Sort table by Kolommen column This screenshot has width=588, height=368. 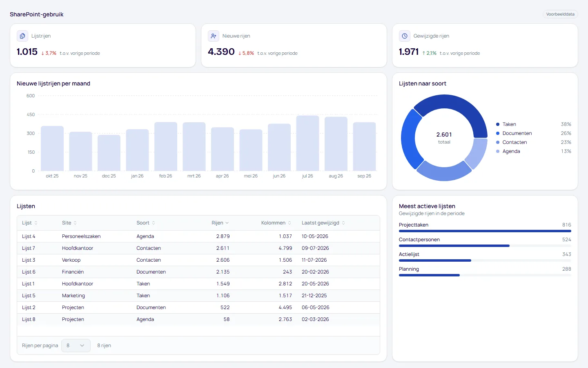coord(276,223)
